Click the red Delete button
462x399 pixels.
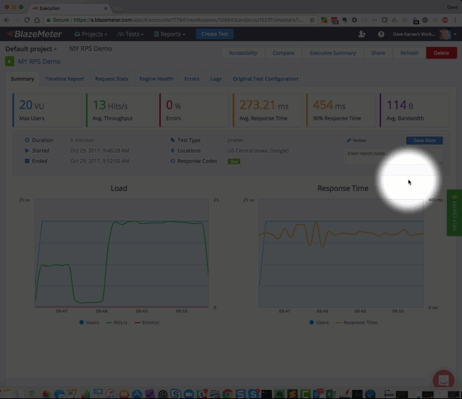pyautogui.click(x=441, y=53)
